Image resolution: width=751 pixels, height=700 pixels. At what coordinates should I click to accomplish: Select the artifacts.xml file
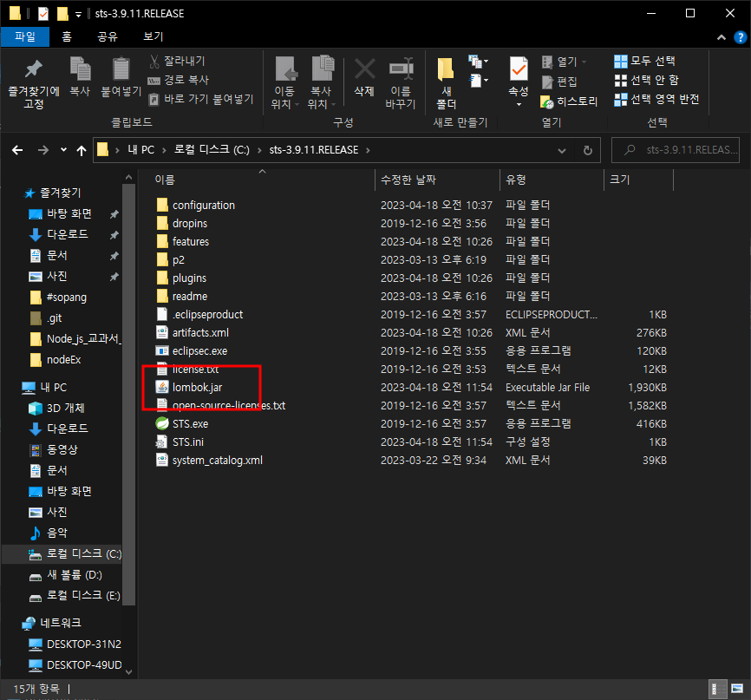click(x=200, y=332)
